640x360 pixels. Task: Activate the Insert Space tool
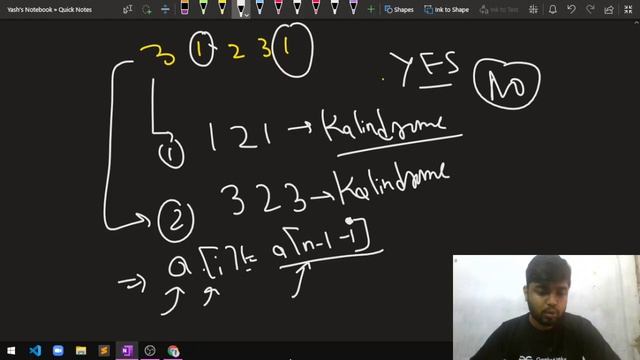coord(165,9)
